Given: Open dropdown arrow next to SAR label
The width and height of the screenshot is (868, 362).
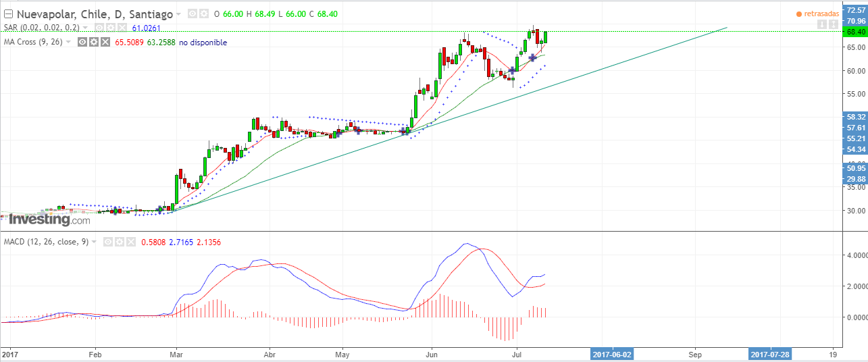Looking at the screenshot, I should coord(86,28).
